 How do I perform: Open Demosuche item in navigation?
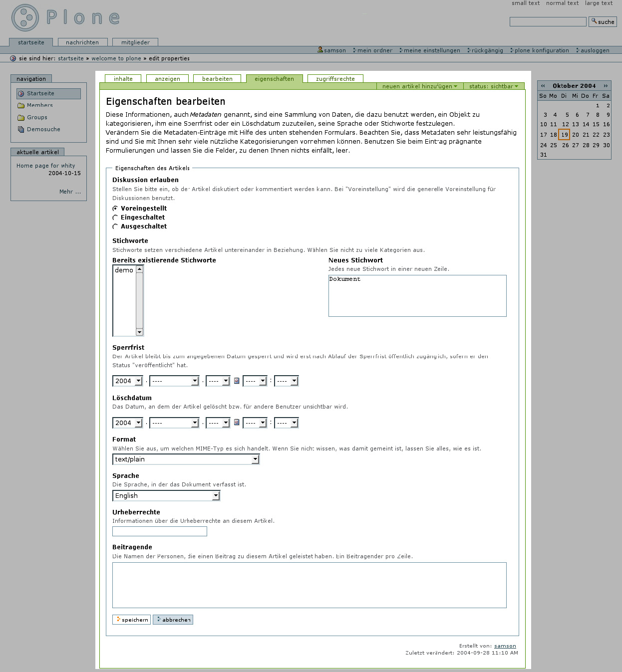[43, 129]
